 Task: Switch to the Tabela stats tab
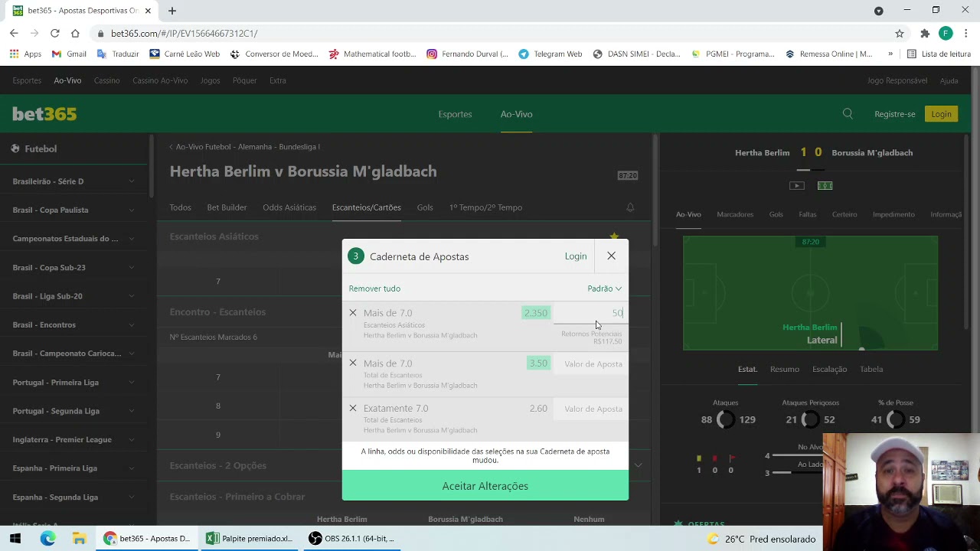tap(871, 369)
